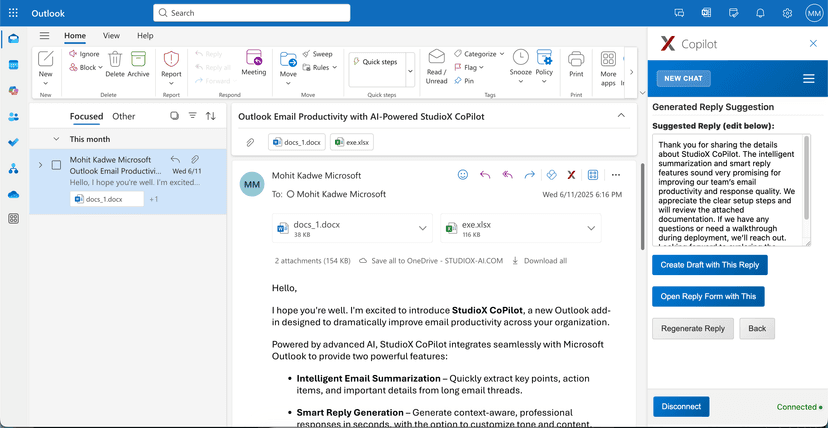
Task: Click Create Draft with This Reply
Action: (x=710, y=265)
